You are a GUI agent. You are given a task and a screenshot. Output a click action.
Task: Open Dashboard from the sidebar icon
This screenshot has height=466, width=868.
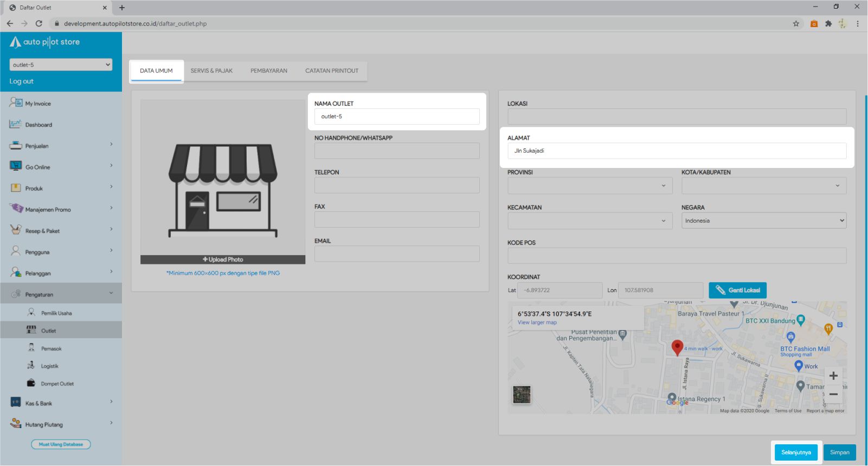tap(15, 125)
